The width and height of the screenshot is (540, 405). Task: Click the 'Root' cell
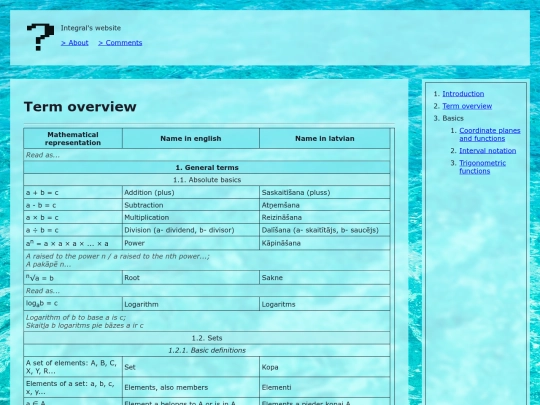191,278
